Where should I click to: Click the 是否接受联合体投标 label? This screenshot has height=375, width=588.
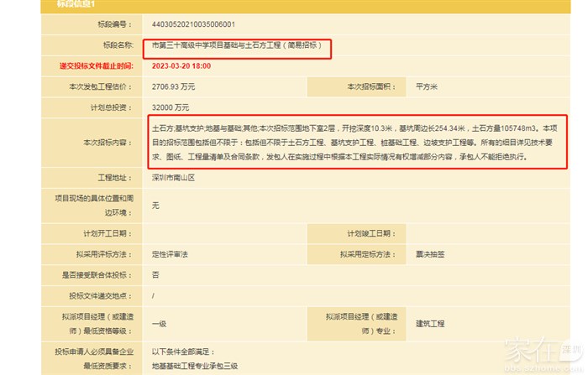pyautogui.click(x=97, y=274)
